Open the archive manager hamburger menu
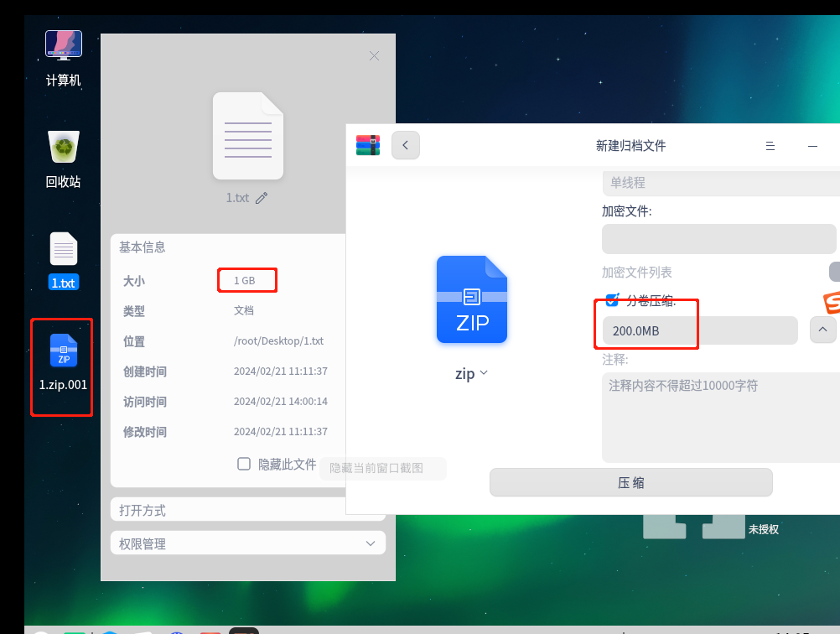Screen dimensions: 840x634 pos(770,146)
